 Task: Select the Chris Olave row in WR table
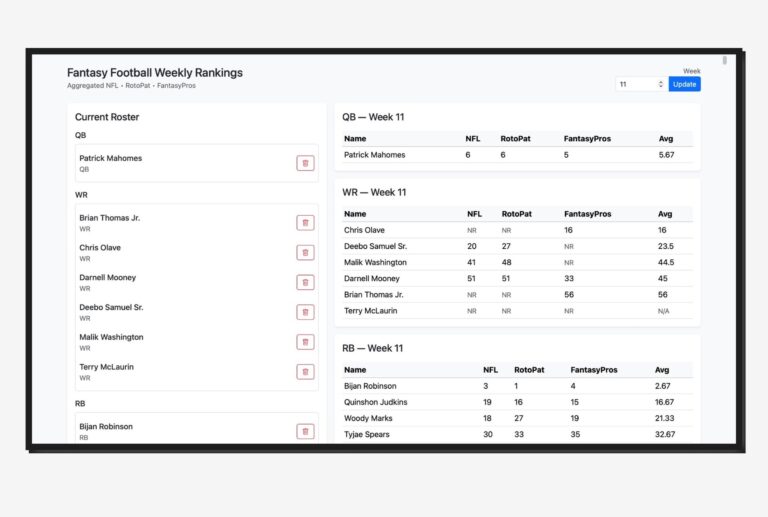click(517, 230)
